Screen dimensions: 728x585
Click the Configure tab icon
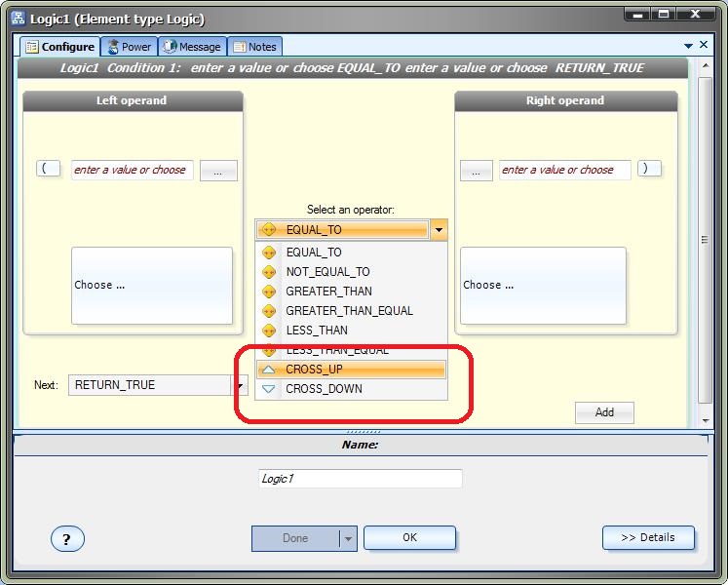coord(31,47)
